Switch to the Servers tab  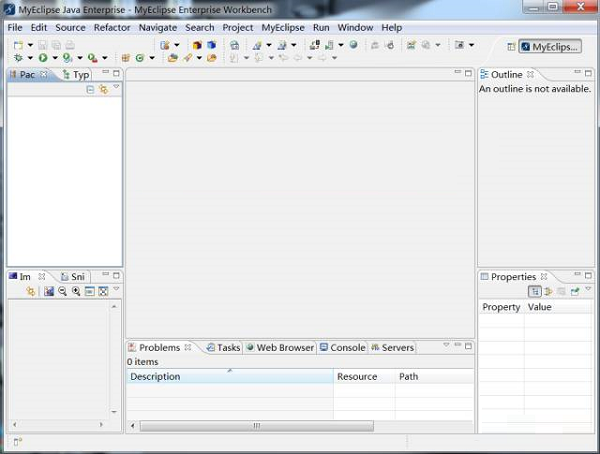393,348
